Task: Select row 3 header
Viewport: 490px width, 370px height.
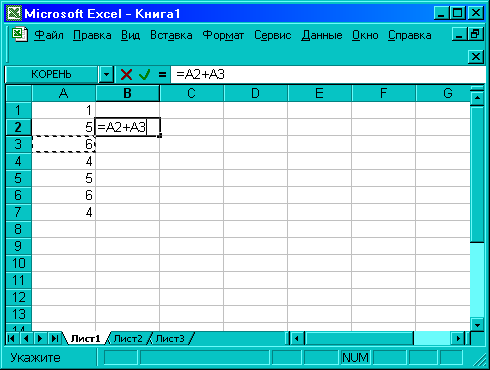Action: point(18,144)
